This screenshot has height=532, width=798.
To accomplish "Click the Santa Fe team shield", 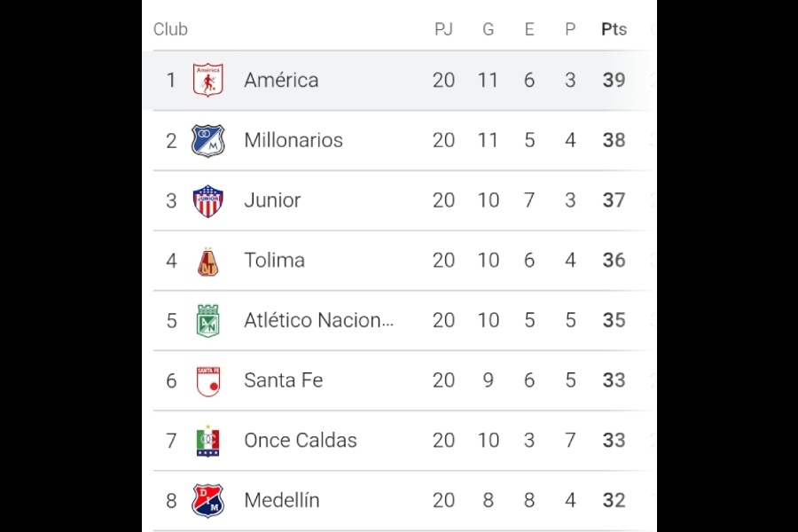I will (x=207, y=381).
